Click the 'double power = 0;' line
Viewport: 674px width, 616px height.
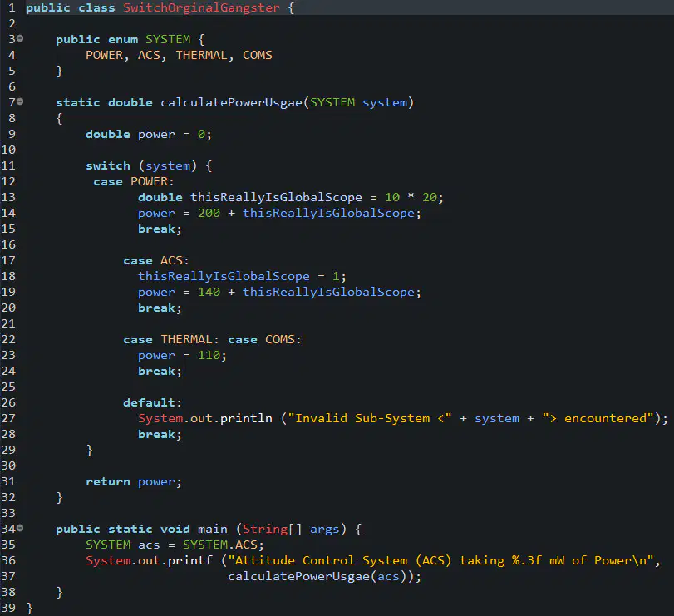point(149,134)
